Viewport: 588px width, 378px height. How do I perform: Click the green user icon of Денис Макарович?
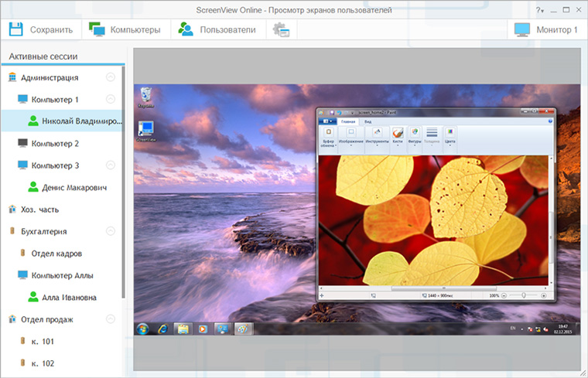33,187
